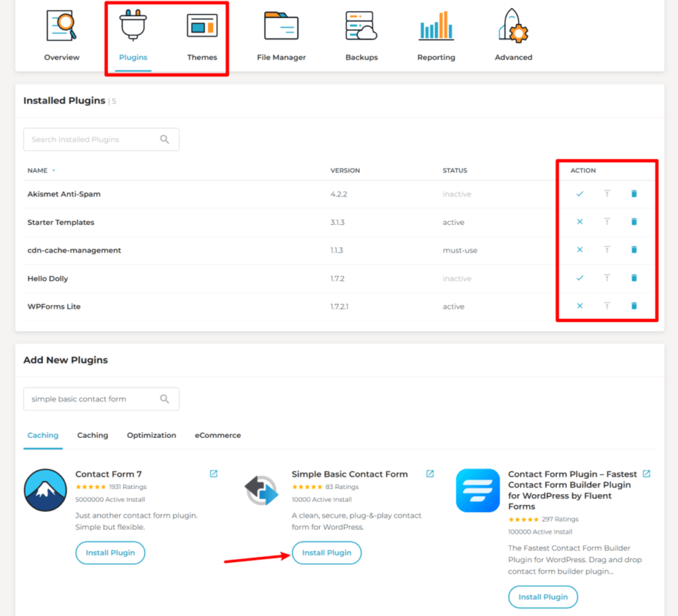This screenshot has height=616, width=678.
Task: Open the Advanced rocket icon
Action: 513,26
